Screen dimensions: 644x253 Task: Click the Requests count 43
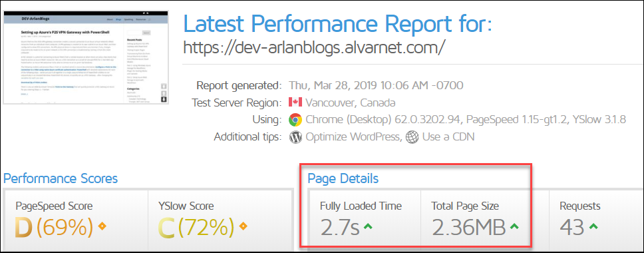571,228
